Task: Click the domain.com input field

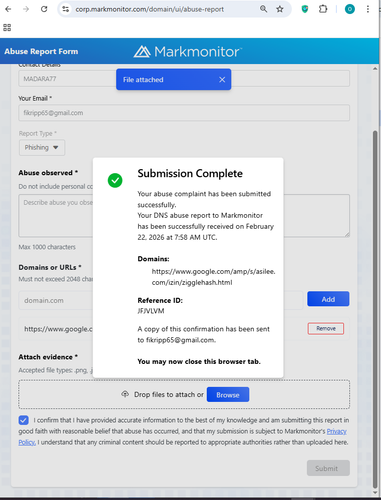Action: 161,300
